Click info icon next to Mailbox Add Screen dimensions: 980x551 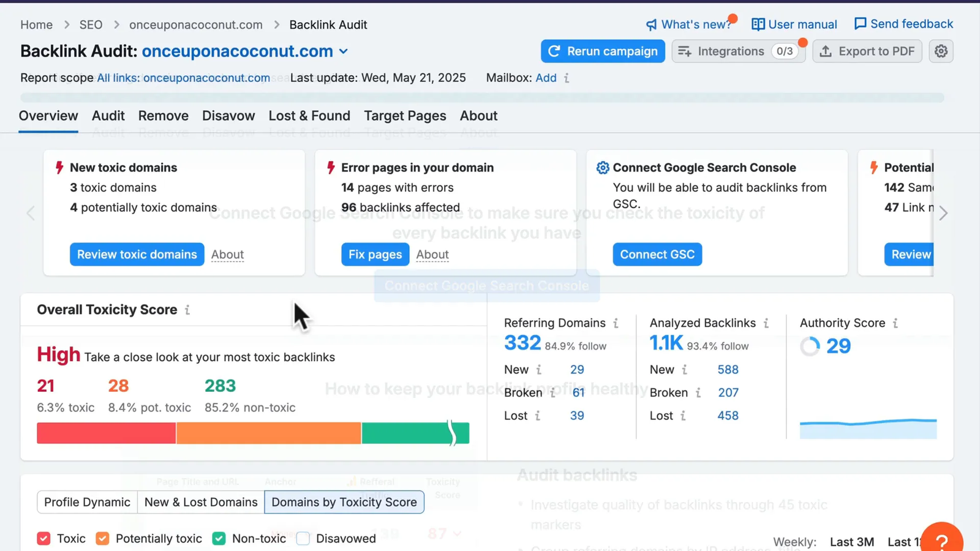tap(567, 78)
